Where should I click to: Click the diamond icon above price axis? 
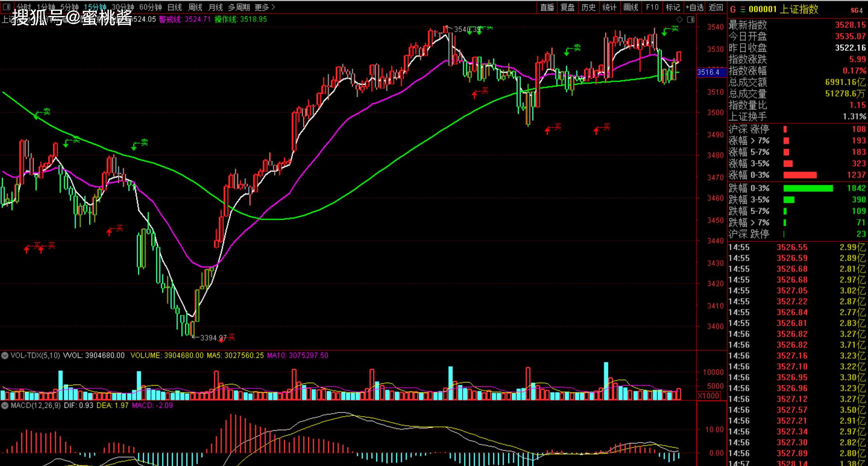pyautogui.click(x=680, y=19)
